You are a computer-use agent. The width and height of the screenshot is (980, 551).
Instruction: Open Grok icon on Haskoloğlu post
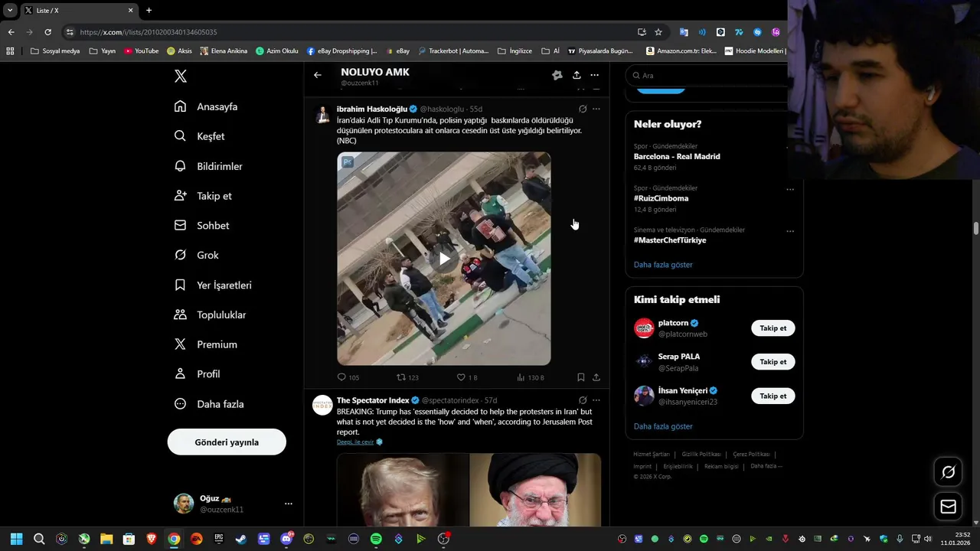(583, 109)
